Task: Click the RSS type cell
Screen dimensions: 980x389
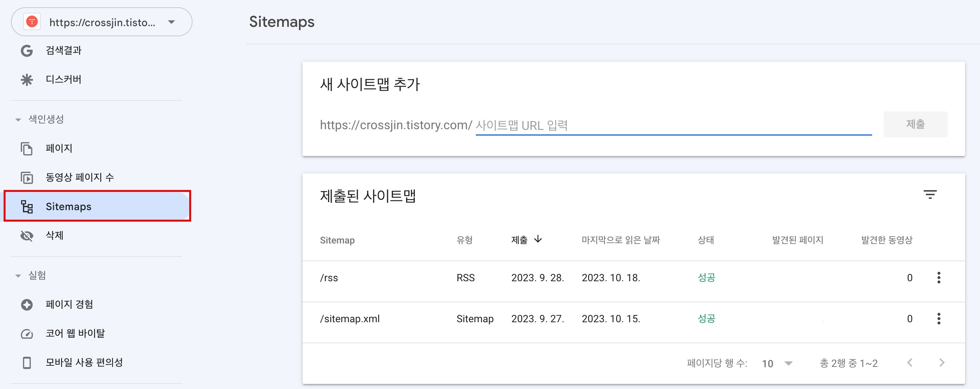Action: [x=466, y=278]
